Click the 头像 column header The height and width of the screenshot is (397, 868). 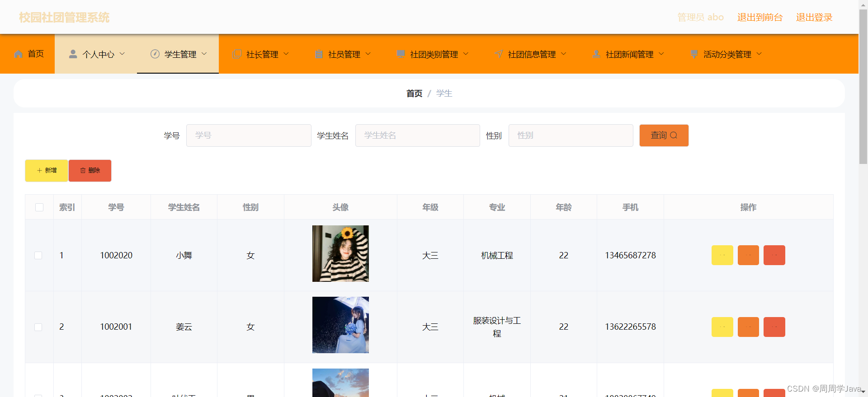340,207
